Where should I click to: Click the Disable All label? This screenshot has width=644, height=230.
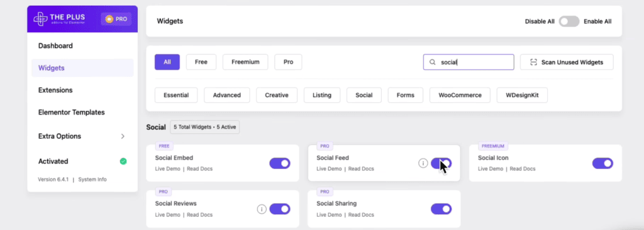(x=540, y=21)
